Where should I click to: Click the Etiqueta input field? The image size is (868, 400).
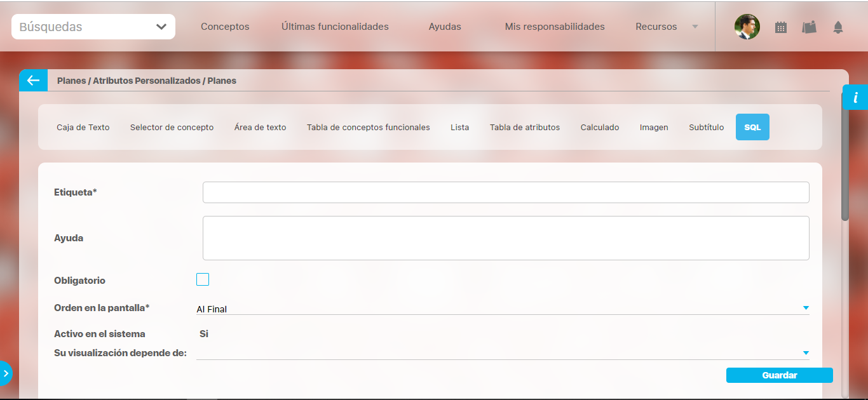(x=506, y=192)
